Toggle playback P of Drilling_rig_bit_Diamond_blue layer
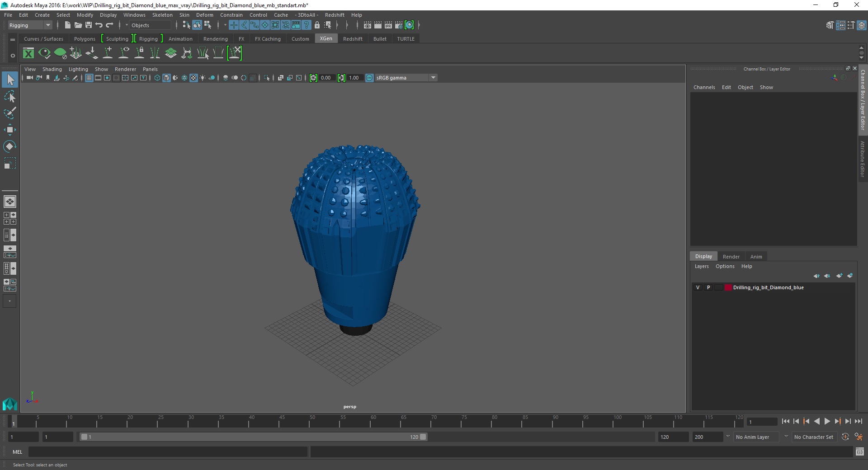Viewport: 868px width, 470px height. (x=708, y=287)
